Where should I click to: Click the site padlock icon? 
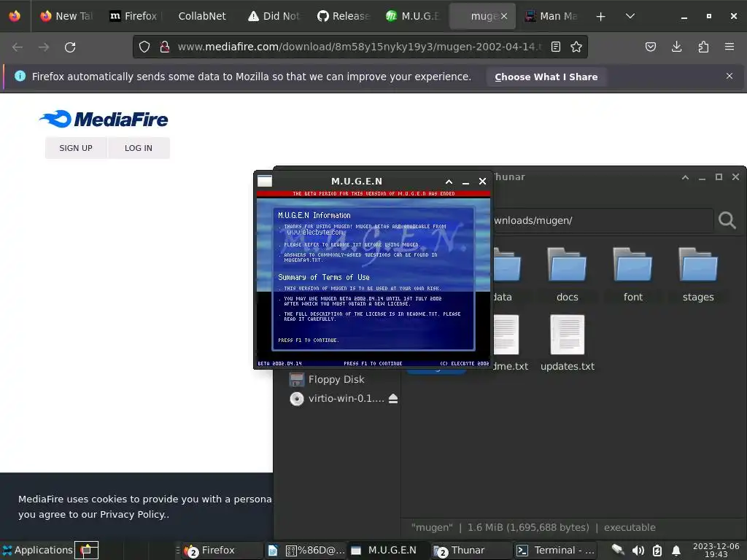[165, 47]
